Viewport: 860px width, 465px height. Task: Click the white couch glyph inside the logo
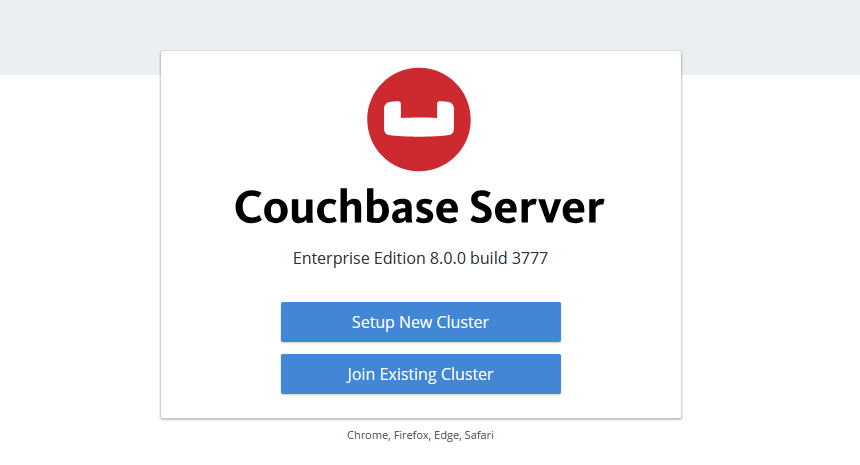click(419, 117)
